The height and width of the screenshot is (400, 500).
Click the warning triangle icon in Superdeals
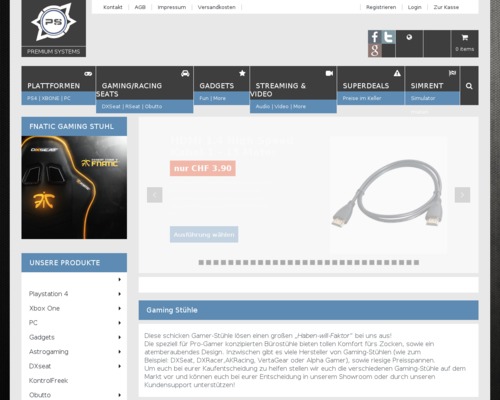click(x=397, y=73)
